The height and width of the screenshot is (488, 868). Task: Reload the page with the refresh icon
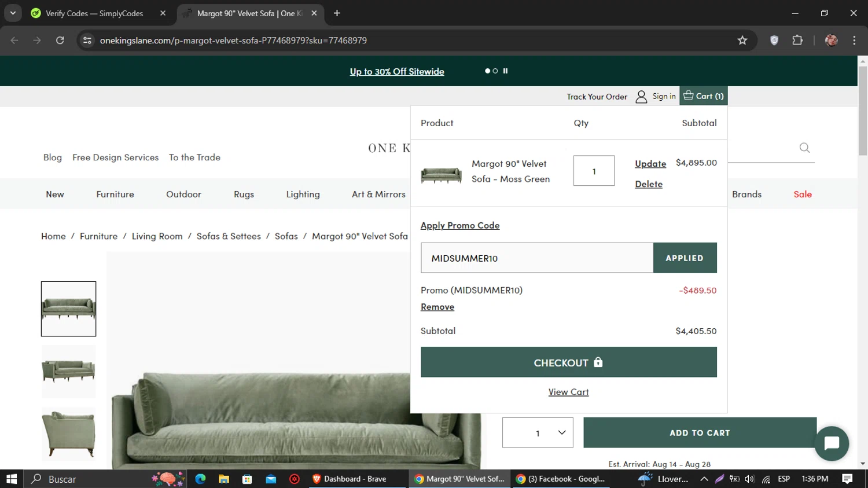click(60, 41)
